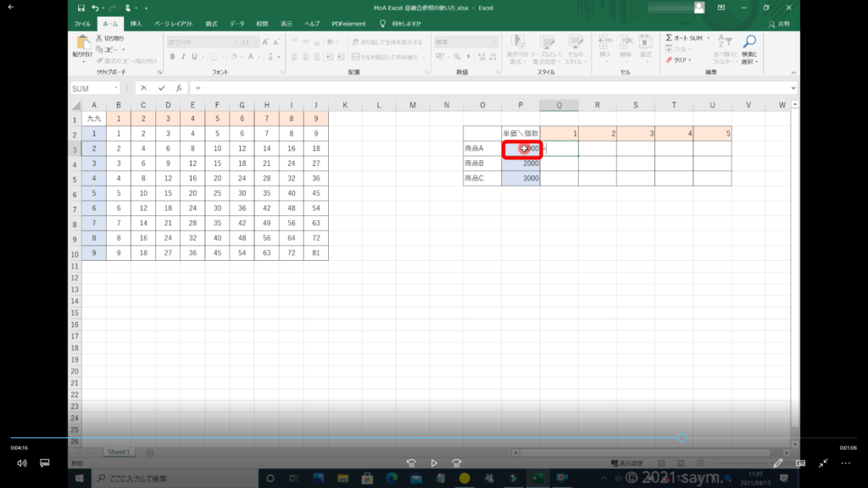The height and width of the screenshot is (488, 868).
Task: Toggle captions in video player
Action: click(x=45, y=463)
